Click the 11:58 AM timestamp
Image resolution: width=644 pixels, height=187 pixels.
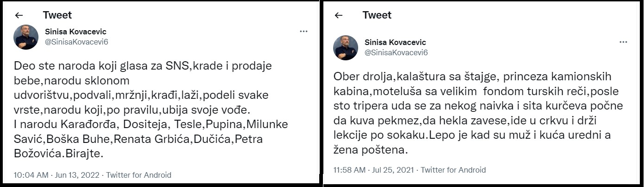click(350, 170)
